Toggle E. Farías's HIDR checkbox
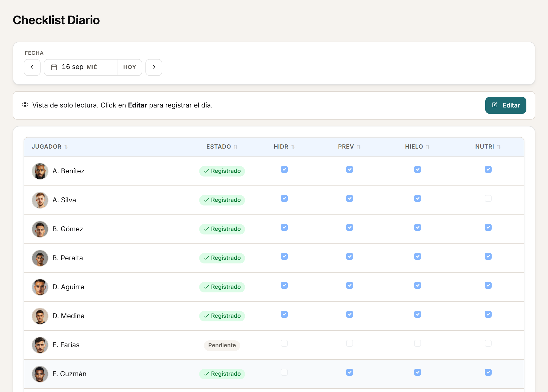Viewport: 548px width, 392px height. point(284,343)
